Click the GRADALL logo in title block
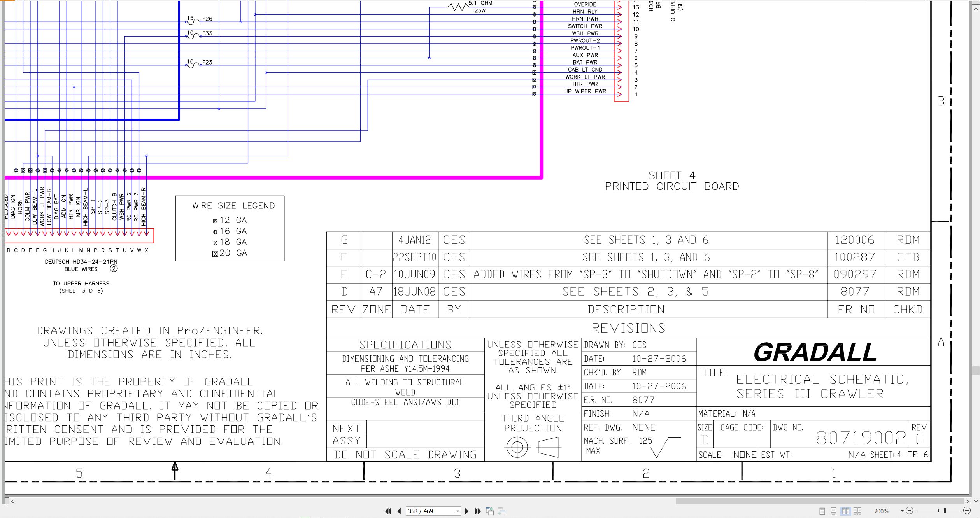The width and height of the screenshot is (980, 518). coord(815,352)
